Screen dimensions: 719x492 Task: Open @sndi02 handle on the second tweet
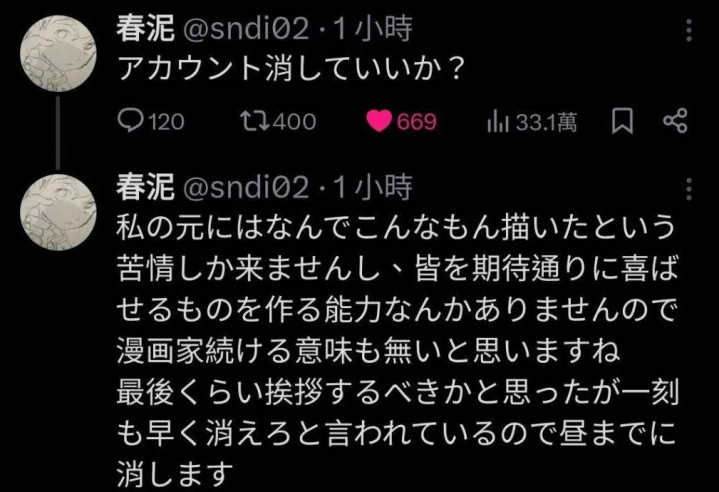[x=246, y=188]
